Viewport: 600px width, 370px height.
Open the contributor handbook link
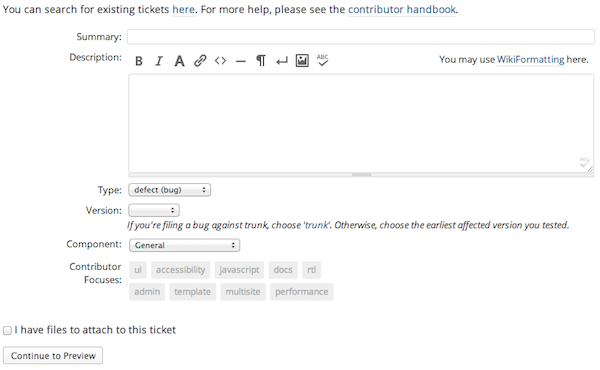point(402,9)
